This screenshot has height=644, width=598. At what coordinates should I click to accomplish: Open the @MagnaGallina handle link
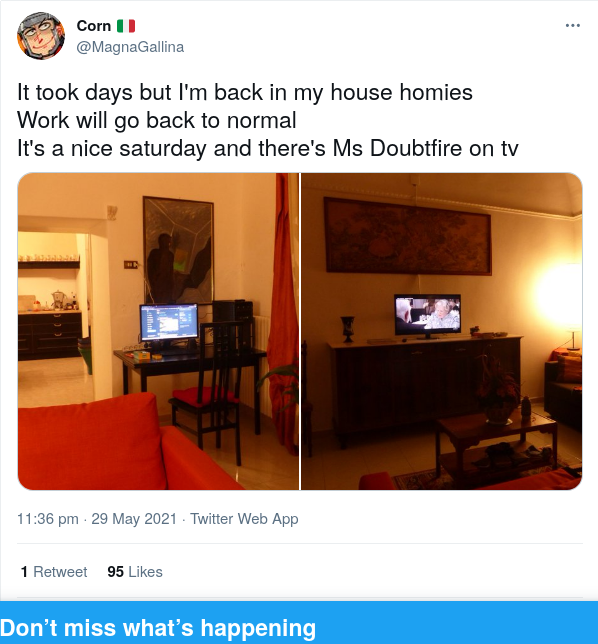pos(130,47)
